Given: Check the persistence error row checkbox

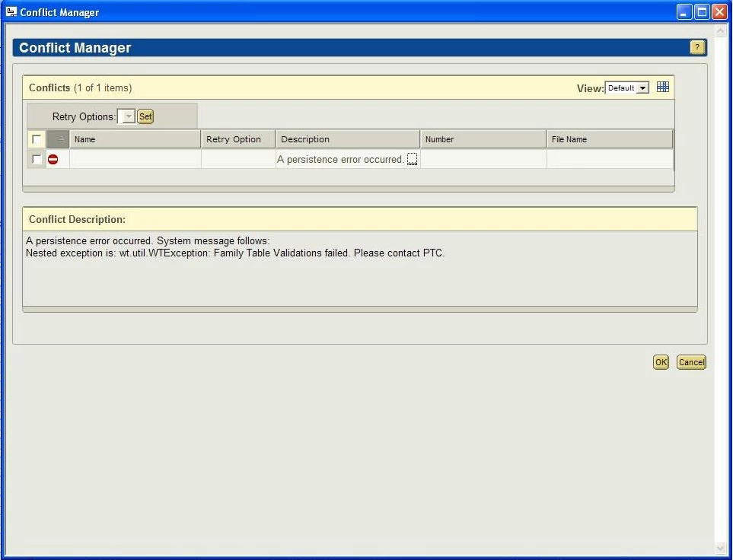Looking at the screenshot, I should pyautogui.click(x=37, y=159).
